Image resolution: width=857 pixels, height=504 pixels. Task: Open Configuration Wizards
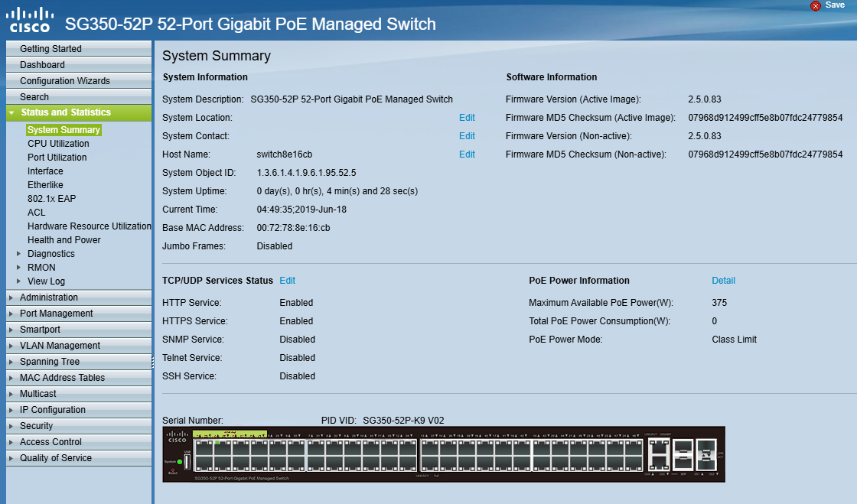click(79, 81)
